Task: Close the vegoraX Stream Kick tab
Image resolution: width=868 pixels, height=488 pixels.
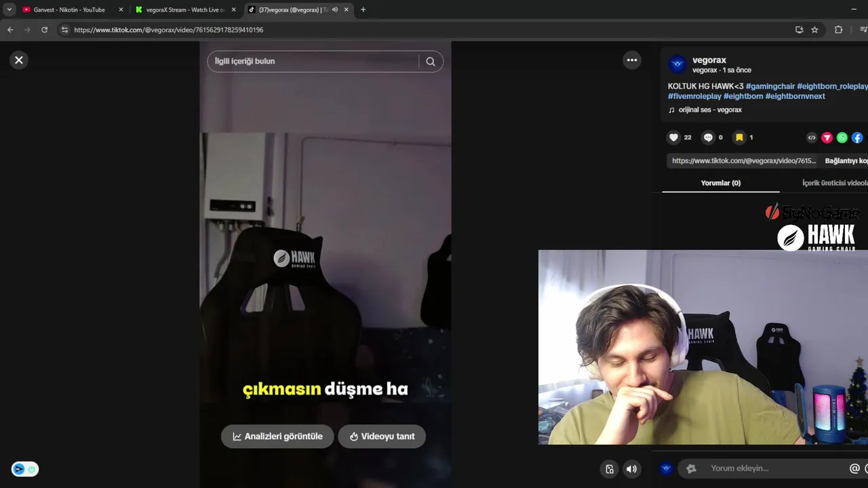Action: (x=234, y=10)
